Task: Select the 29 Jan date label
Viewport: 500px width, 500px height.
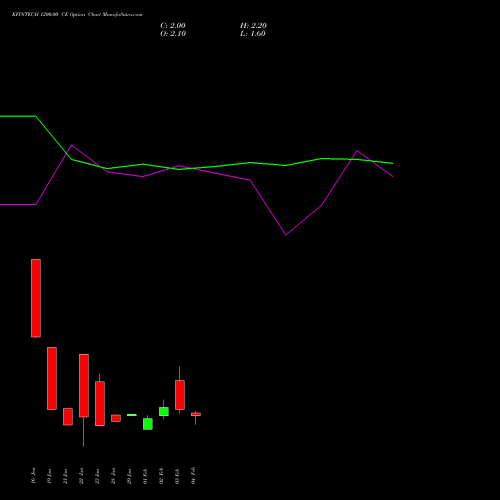Action: [129, 476]
